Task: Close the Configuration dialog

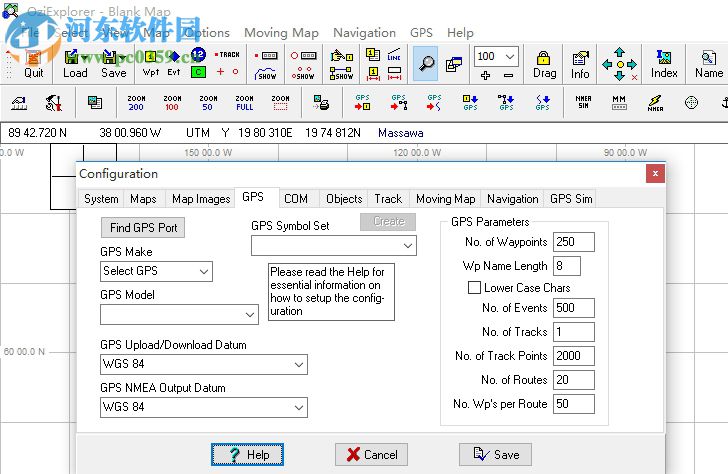Action: point(655,174)
